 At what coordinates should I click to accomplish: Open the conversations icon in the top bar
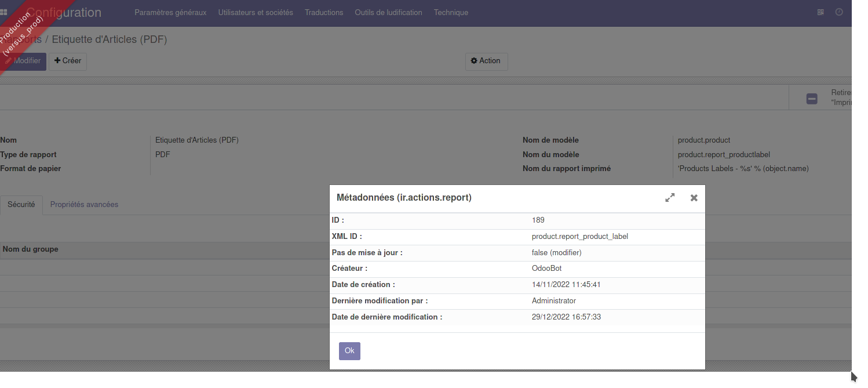pos(820,12)
